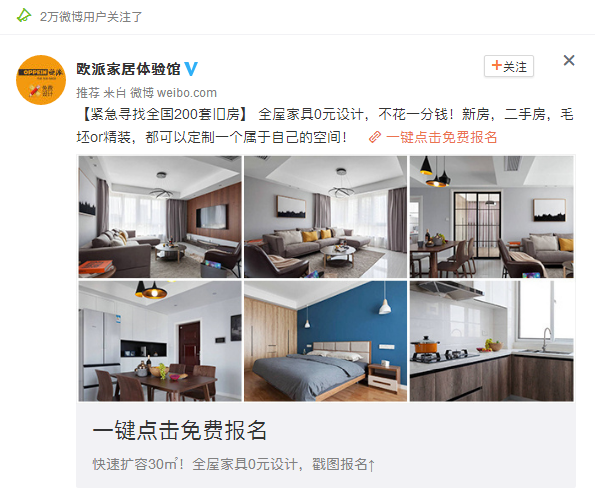Open the 一键点击免费报名 orange link
This screenshot has height=504, width=595.
[x=441, y=137]
